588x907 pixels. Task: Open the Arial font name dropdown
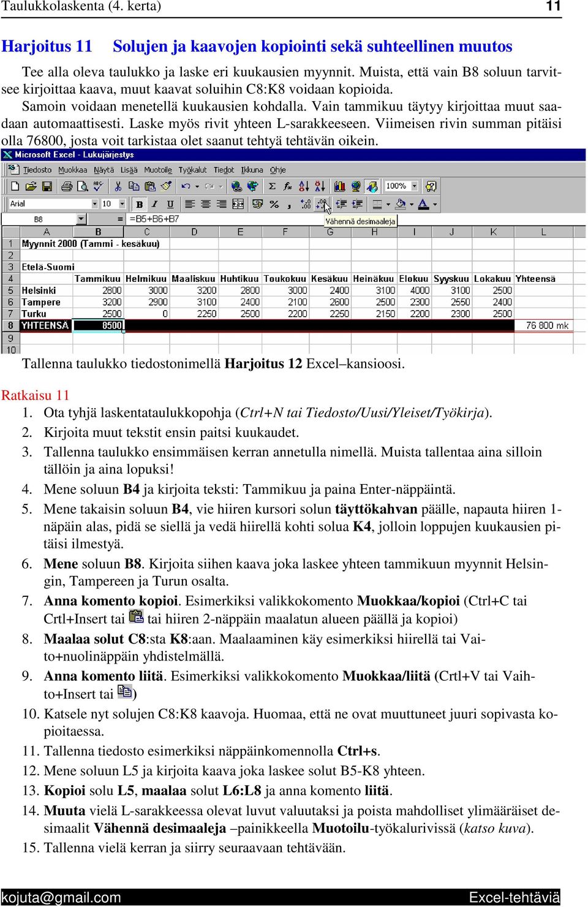(94, 204)
